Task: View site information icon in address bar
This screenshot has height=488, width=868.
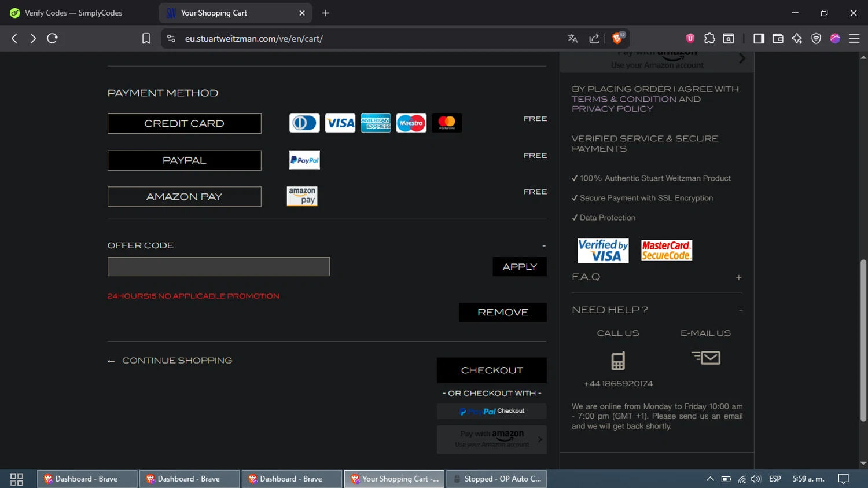Action: (x=171, y=38)
